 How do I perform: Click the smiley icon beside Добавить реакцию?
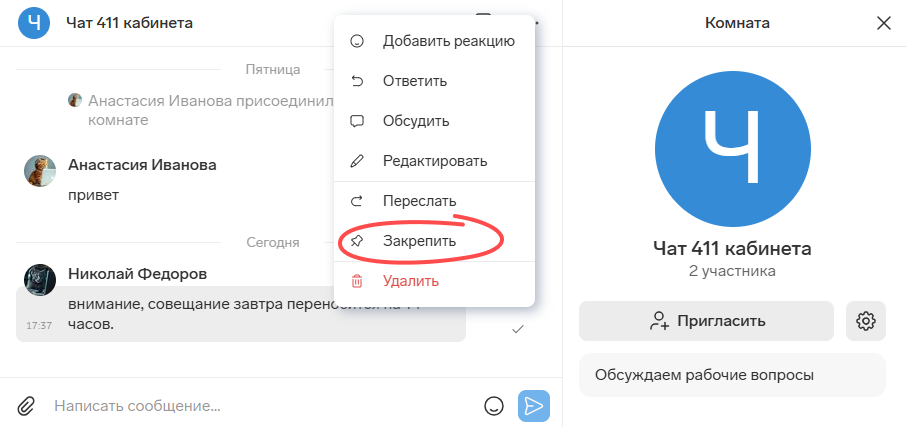pyautogui.click(x=357, y=41)
